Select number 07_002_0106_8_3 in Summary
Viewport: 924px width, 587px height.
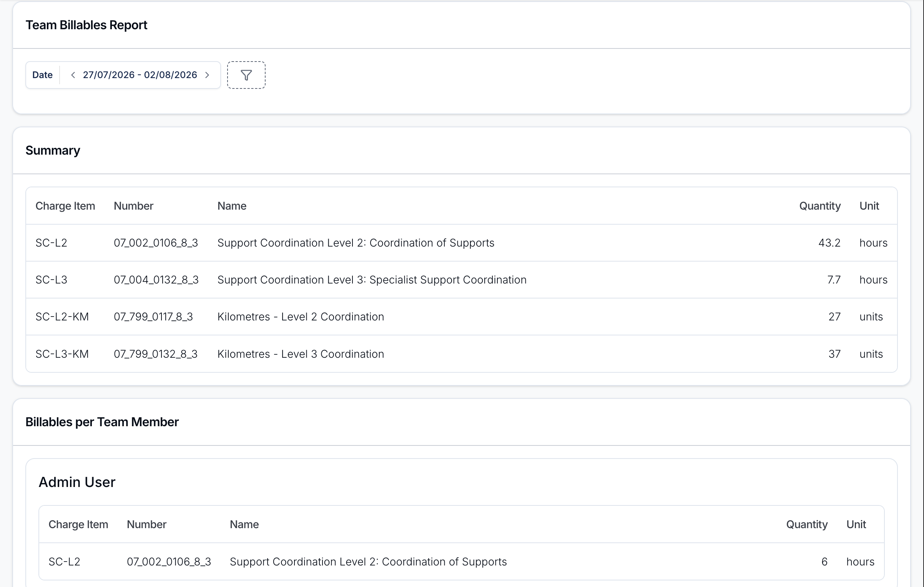click(x=156, y=243)
